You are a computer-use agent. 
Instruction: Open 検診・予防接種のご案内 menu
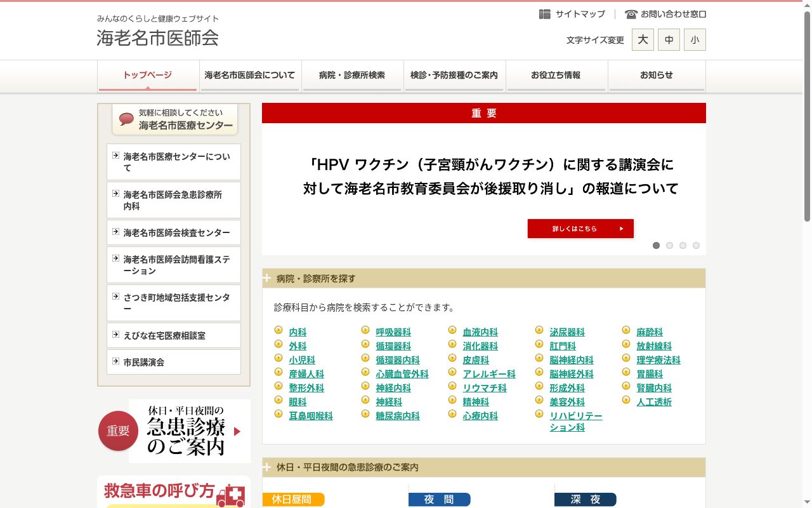454,76
